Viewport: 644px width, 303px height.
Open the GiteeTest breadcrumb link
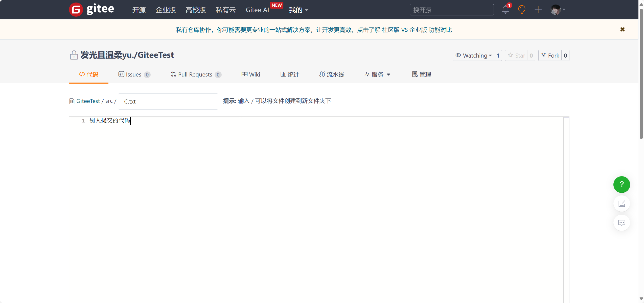[88, 101]
